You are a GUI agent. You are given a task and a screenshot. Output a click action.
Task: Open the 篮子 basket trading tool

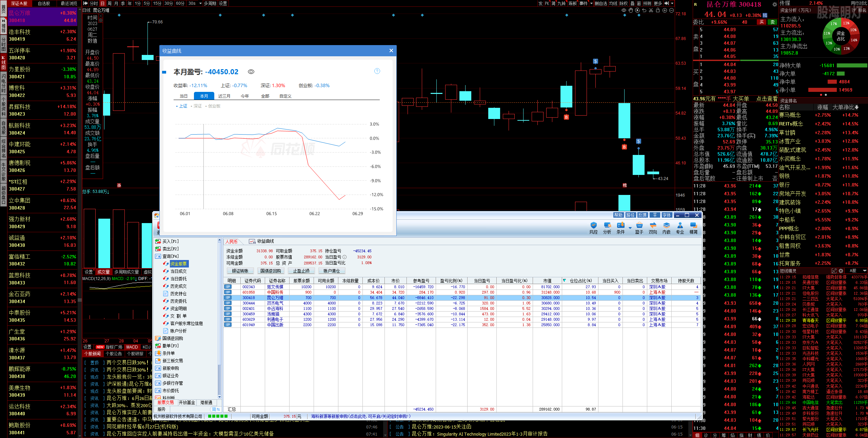click(x=639, y=228)
